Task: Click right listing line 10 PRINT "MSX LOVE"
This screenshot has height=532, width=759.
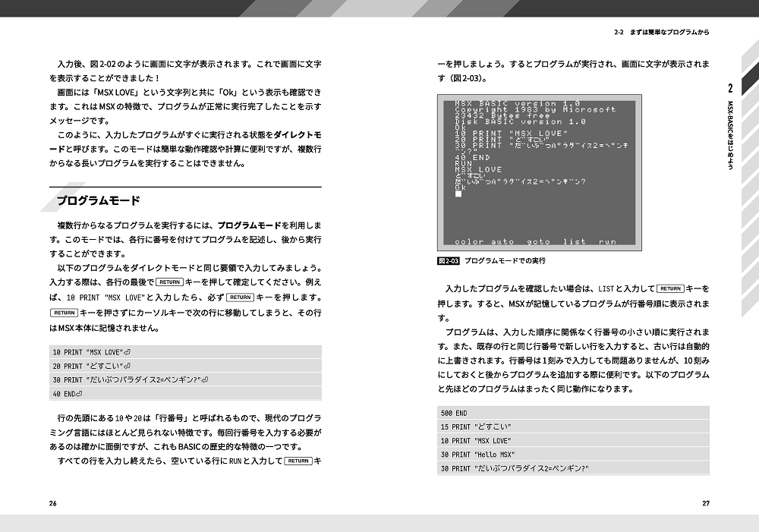Action: coord(573,440)
